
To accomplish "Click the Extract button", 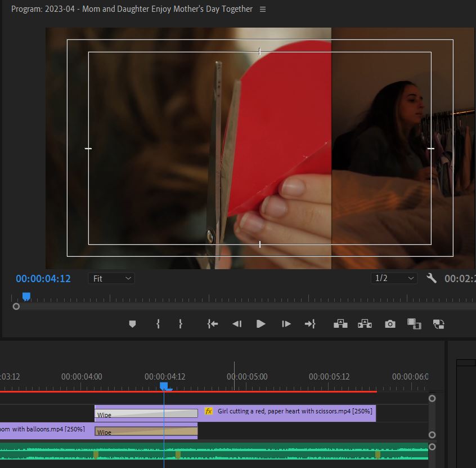I will pos(365,324).
